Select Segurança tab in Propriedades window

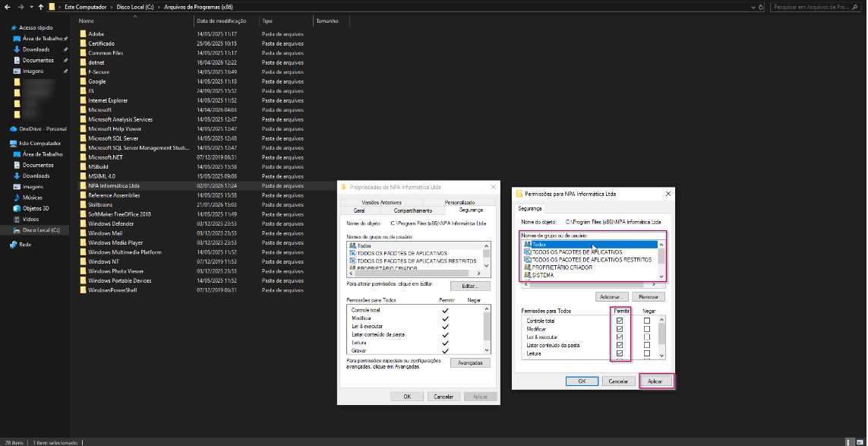[471, 210]
